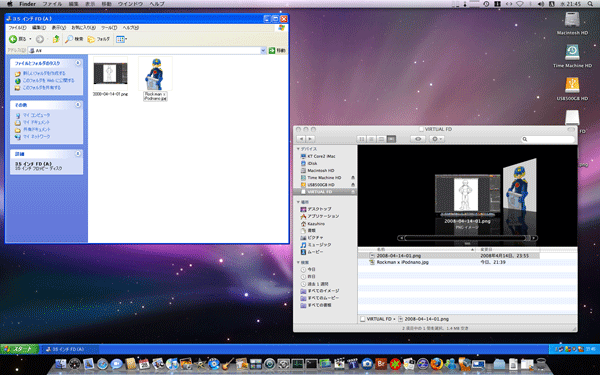Collapse the その他 panel in Explorer
The image size is (600, 375).
(78, 104)
